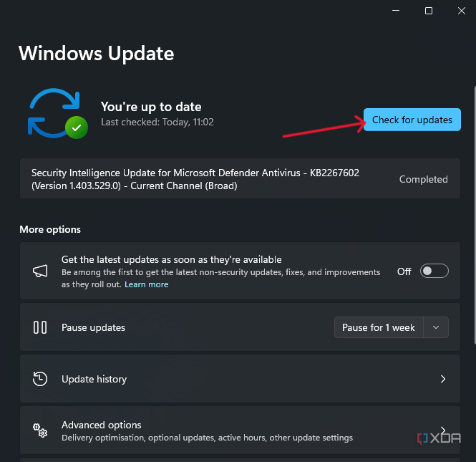The width and height of the screenshot is (476, 462).
Task: Click the Pause for 1 week button
Action: (x=379, y=327)
